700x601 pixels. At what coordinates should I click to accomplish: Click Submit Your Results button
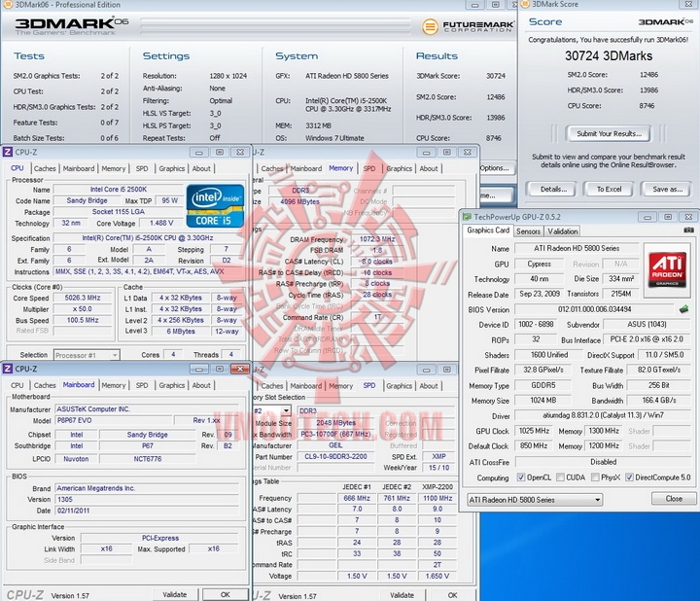[x=609, y=133]
